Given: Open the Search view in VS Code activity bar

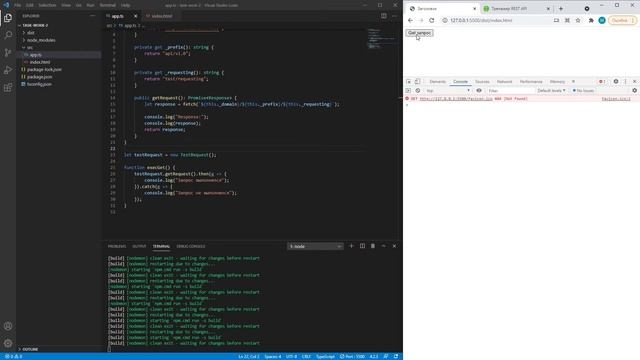Looking at the screenshot, I should [x=8, y=35].
